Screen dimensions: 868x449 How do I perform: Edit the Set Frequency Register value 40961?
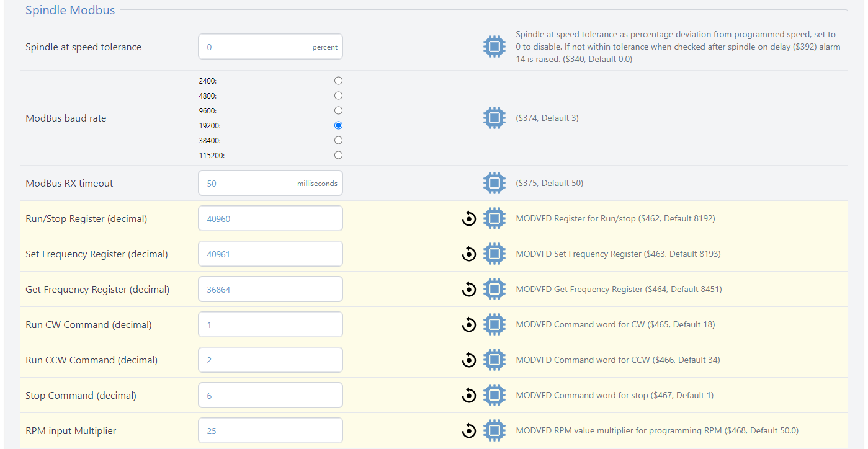[x=271, y=254]
